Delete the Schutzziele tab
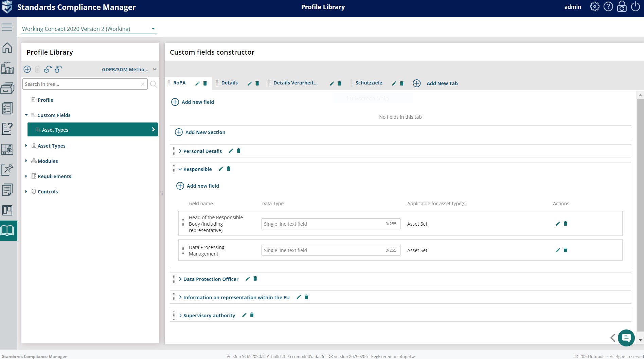 coord(401,83)
